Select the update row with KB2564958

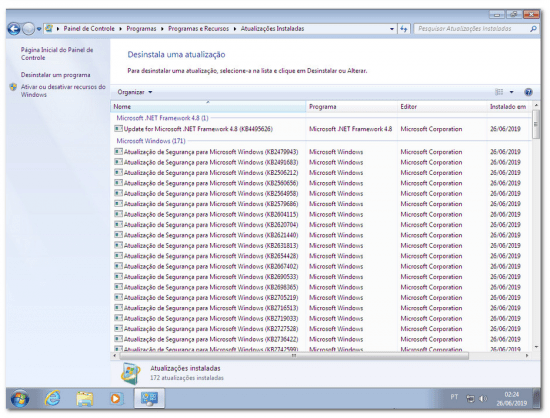pyautogui.click(x=321, y=193)
